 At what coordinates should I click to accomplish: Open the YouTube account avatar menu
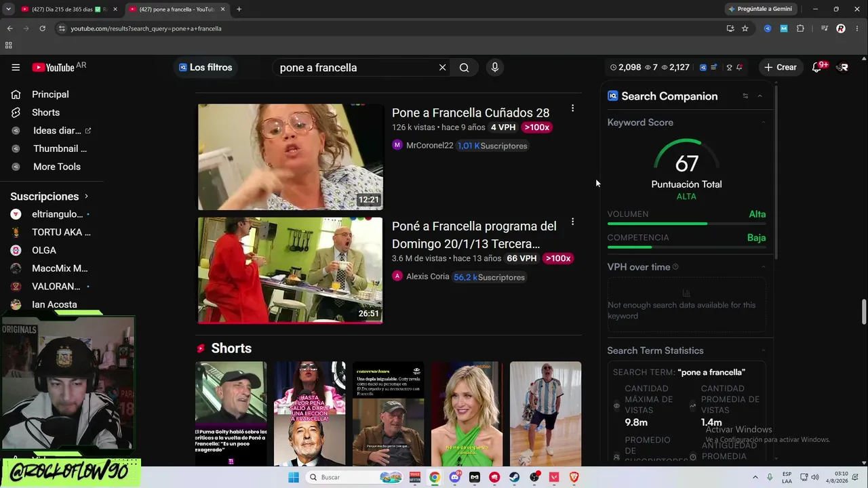842,67
